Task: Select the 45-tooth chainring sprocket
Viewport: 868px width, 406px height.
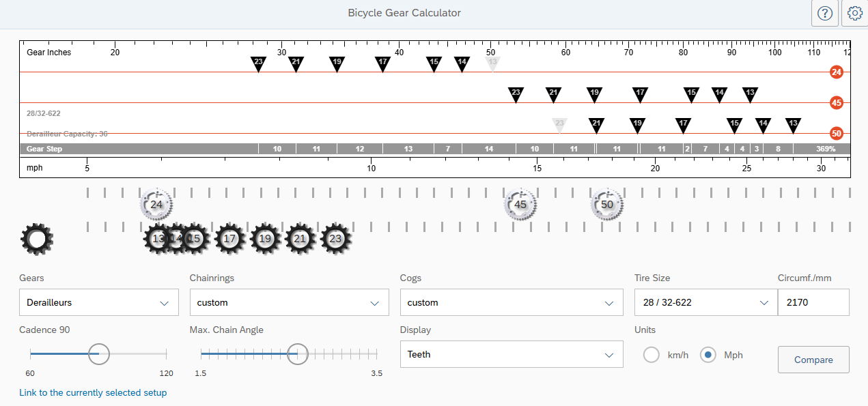Action: pyautogui.click(x=520, y=205)
